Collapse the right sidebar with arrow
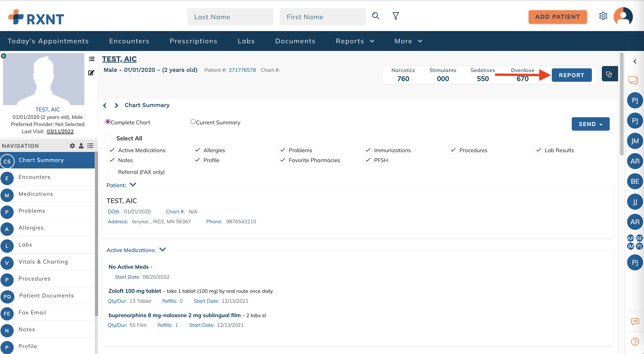 (635, 61)
